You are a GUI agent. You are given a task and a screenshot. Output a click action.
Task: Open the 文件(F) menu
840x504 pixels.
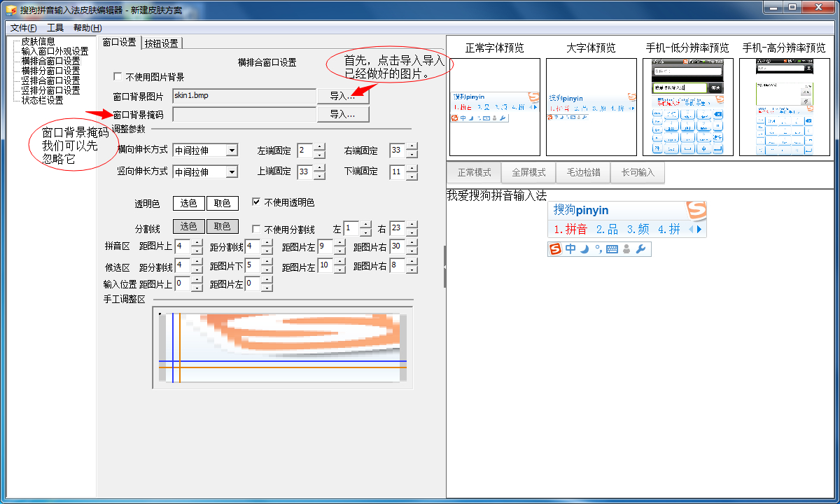[x=24, y=28]
